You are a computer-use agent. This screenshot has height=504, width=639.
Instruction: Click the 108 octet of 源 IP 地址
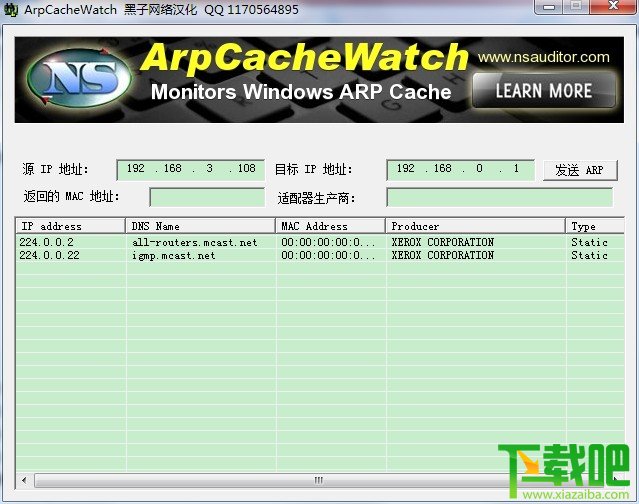(247, 168)
